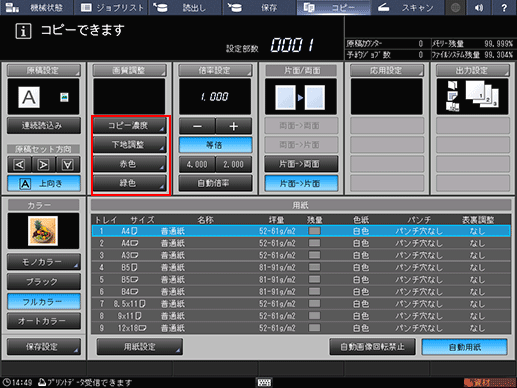This screenshot has height=388, width=517.
Task: Select tray 7 8.5x11 paper row
Action: (301, 304)
